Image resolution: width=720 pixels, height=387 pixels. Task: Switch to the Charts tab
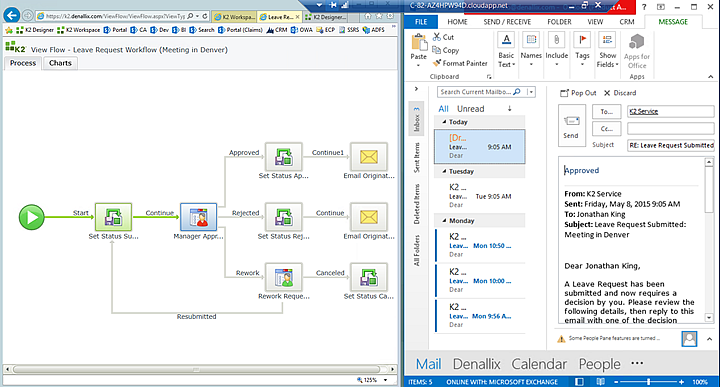click(x=60, y=63)
